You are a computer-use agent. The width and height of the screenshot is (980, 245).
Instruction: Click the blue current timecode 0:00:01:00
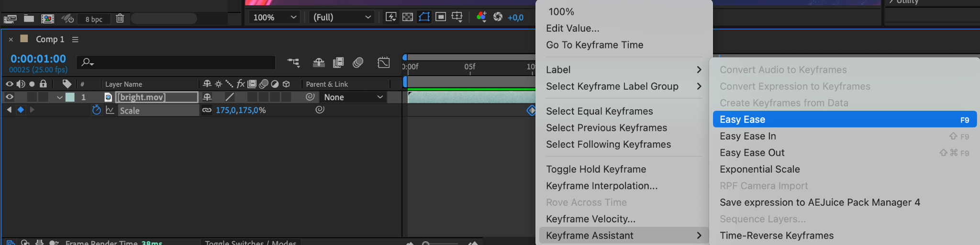[x=38, y=59]
